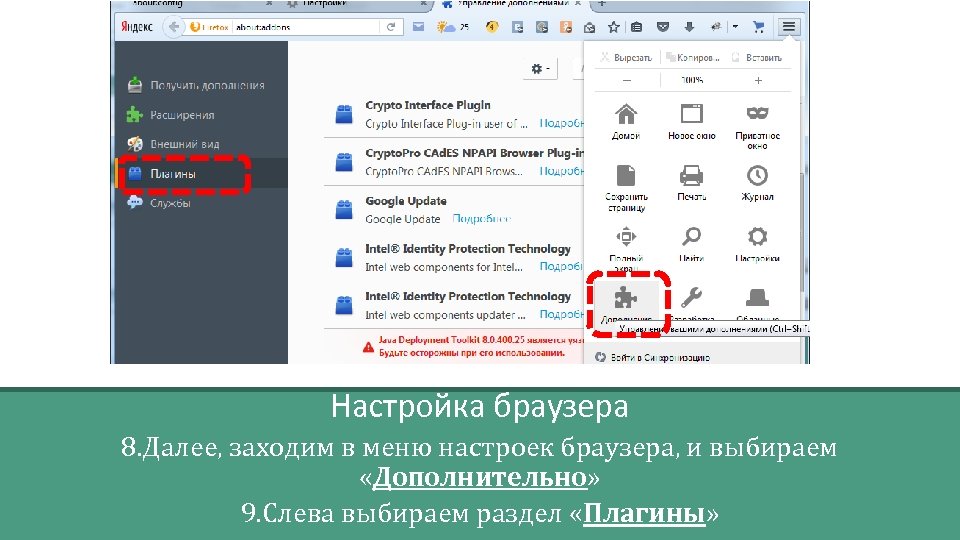Screen dimensions: 960x540
Task: Open Подробнее link for Google Update
Action: tap(481, 219)
